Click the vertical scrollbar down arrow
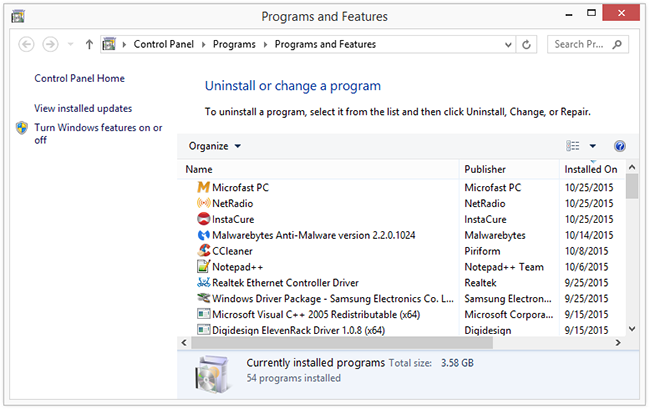 (x=632, y=328)
